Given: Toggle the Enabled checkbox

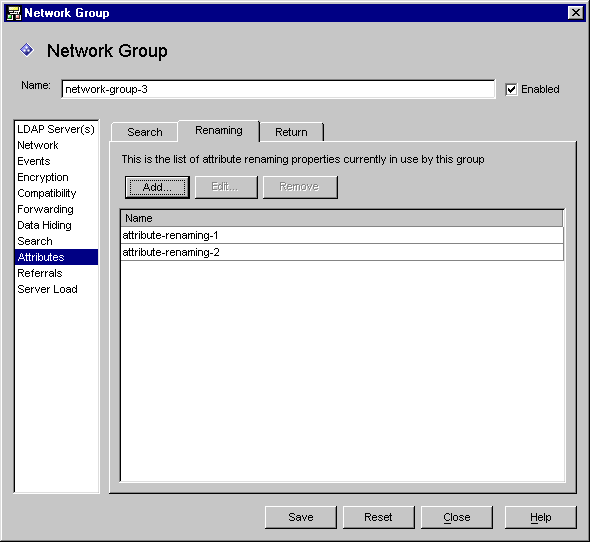Looking at the screenshot, I should tap(511, 90).
